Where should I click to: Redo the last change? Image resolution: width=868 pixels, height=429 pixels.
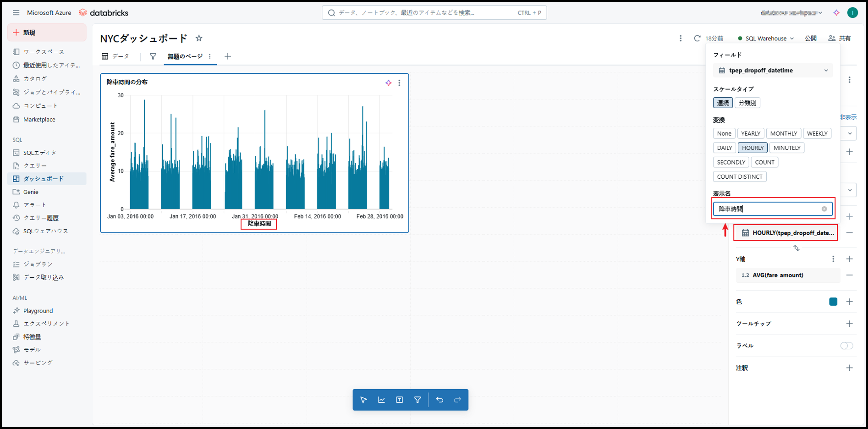point(457,400)
